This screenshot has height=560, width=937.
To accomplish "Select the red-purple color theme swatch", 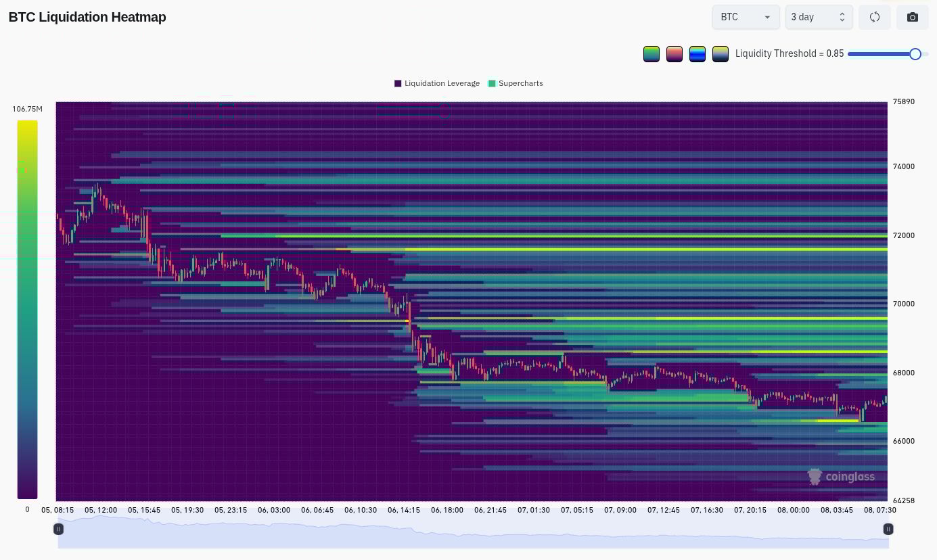I will point(674,54).
